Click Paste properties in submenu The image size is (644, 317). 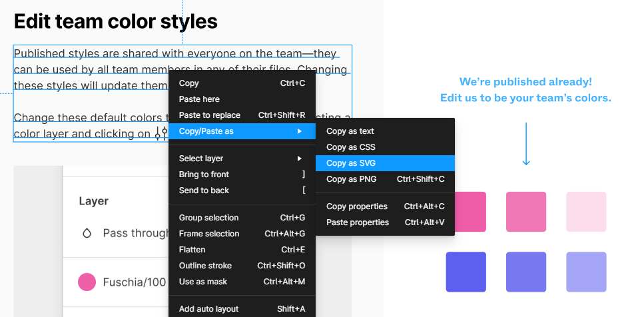(385, 222)
